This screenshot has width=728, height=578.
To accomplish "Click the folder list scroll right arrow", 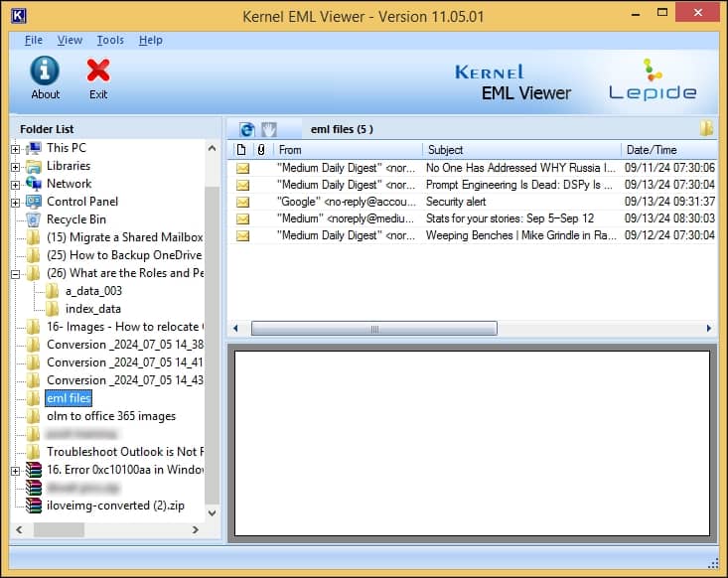I will [x=196, y=529].
